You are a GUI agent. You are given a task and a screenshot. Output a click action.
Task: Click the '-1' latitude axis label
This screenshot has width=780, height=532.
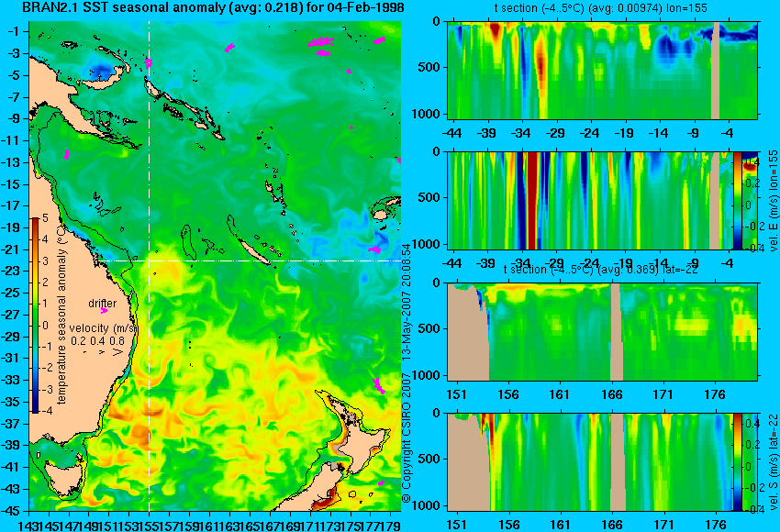(x=13, y=31)
